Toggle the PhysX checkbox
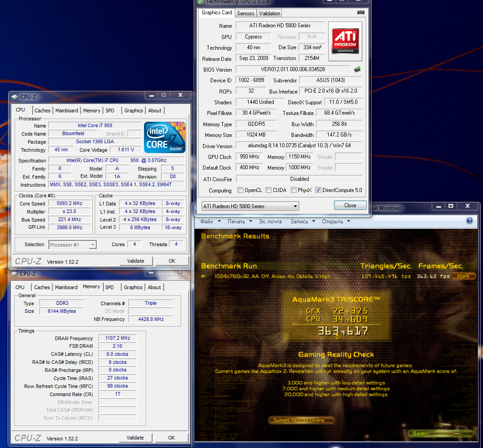Image resolution: width=483 pixels, height=448 pixels. 293,190
